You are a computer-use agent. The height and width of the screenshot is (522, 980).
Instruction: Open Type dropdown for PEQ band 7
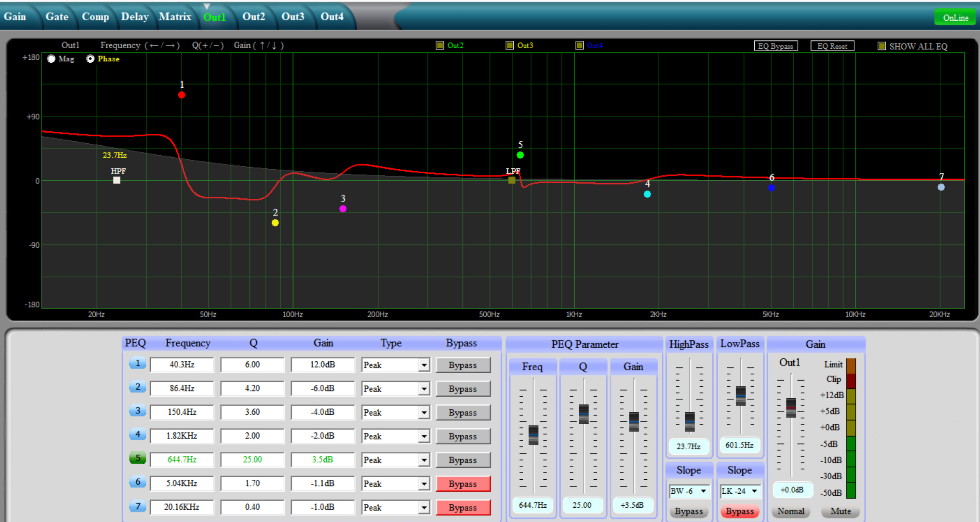[424, 508]
